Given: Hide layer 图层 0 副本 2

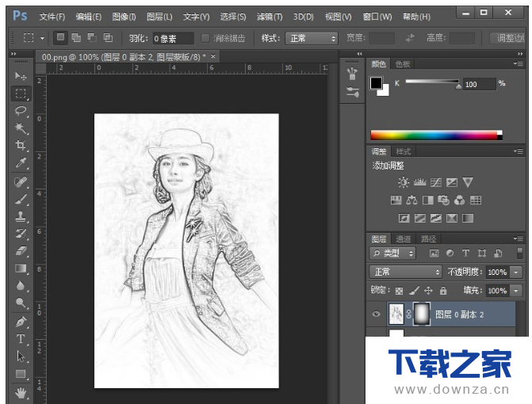Looking at the screenshot, I should 376,314.
